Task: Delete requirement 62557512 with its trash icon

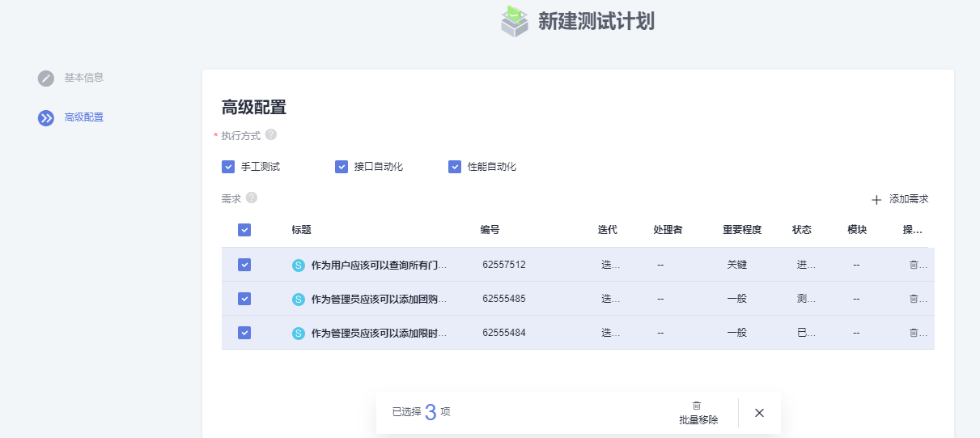Action: [x=914, y=264]
